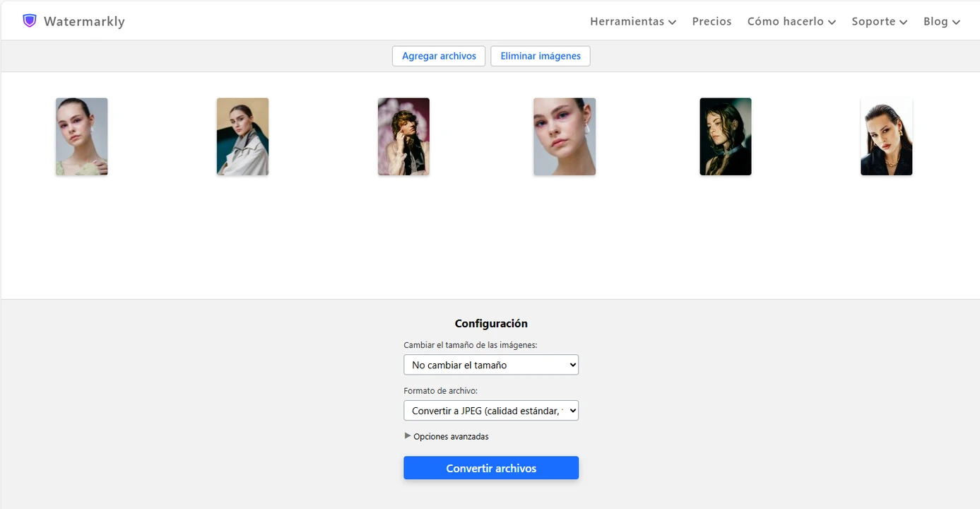The width and height of the screenshot is (980, 509).
Task: Expand the Cómo hacerlo menu
Action: tap(791, 21)
